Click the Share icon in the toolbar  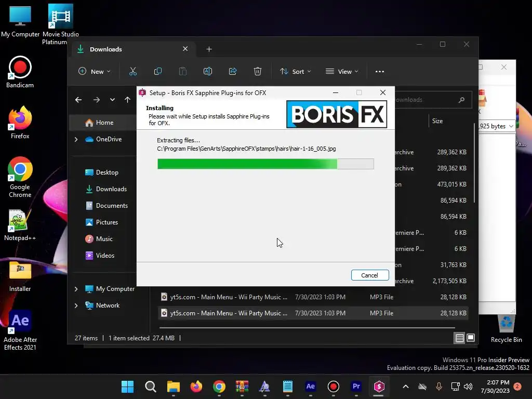233,72
